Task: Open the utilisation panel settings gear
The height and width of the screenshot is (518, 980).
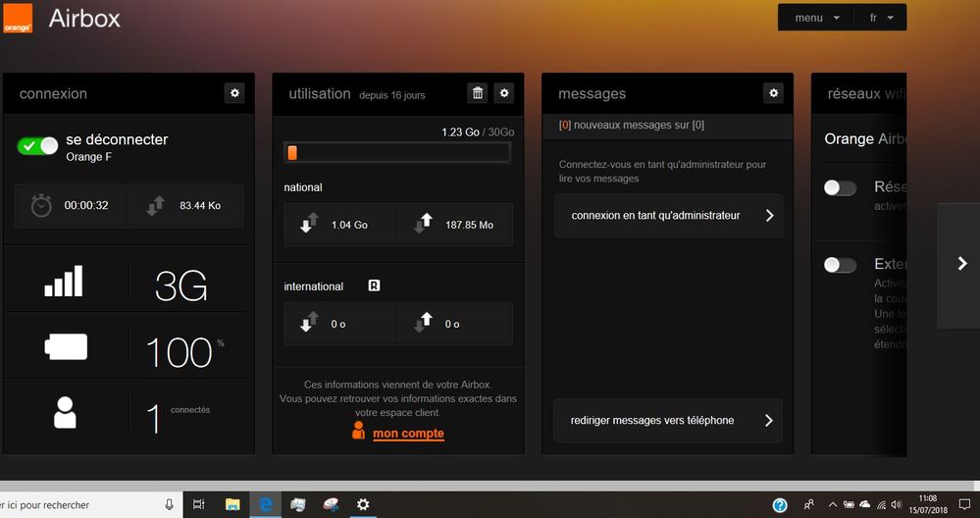Action: coord(504,93)
